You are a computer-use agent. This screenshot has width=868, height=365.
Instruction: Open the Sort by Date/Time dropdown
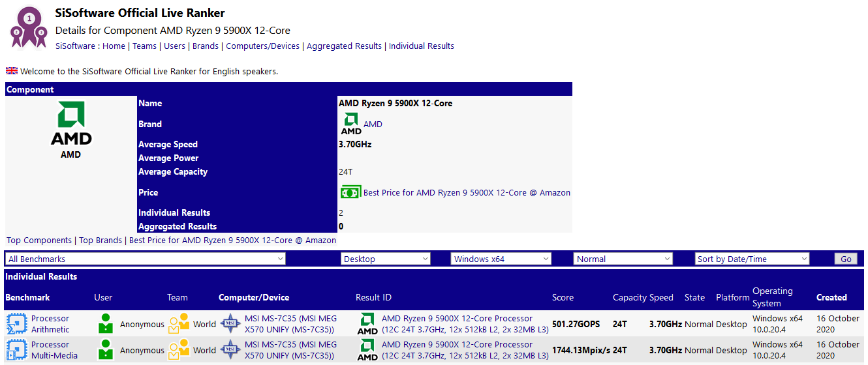[x=752, y=259]
